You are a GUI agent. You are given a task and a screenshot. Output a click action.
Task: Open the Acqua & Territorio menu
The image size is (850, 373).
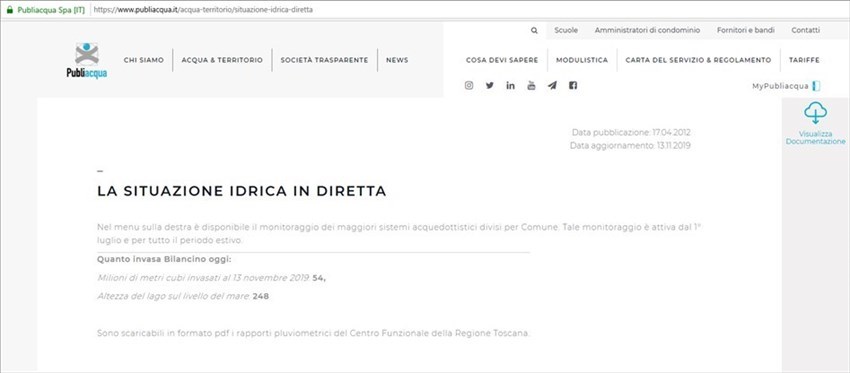222,60
